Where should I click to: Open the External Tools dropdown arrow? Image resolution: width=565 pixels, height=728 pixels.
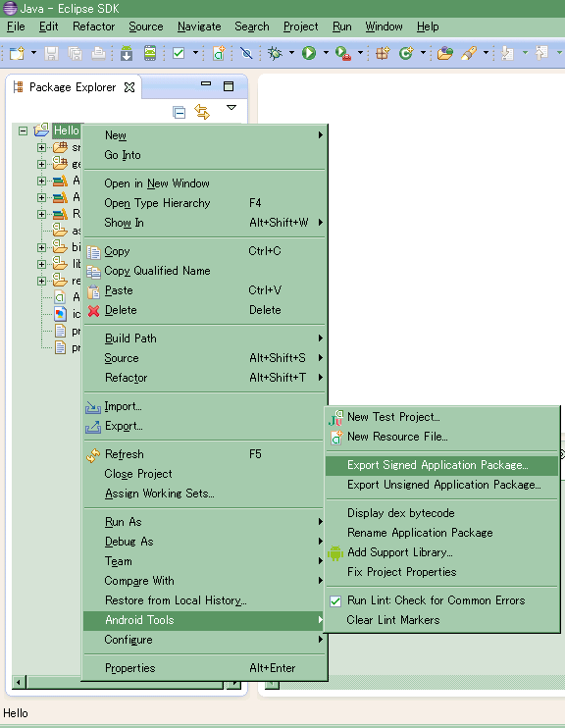pos(360,53)
